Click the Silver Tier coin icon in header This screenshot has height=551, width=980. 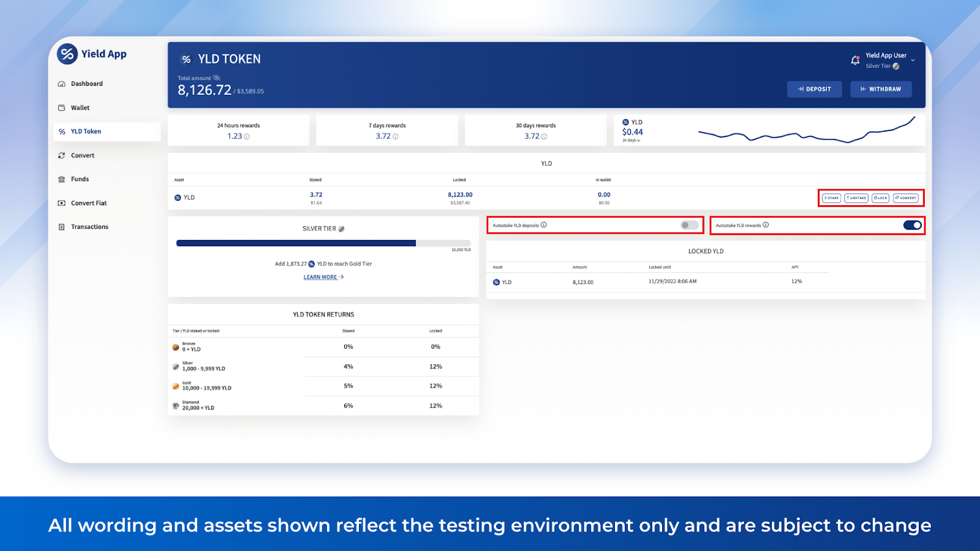[896, 66]
